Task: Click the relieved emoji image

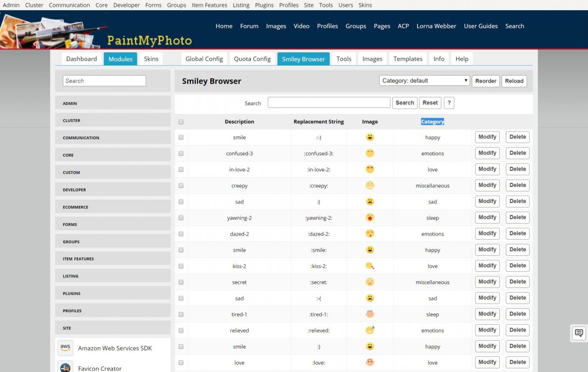Action: click(x=370, y=330)
